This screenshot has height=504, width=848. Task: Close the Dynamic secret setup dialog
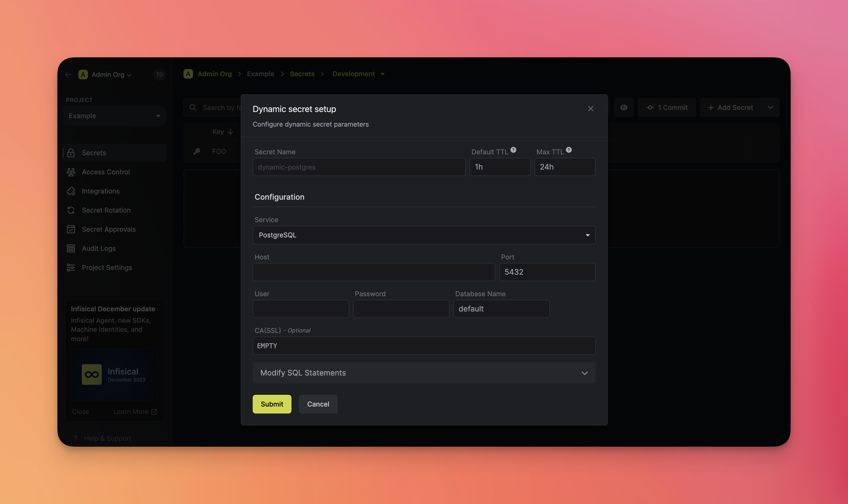pyautogui.click(x=590, y=109)
